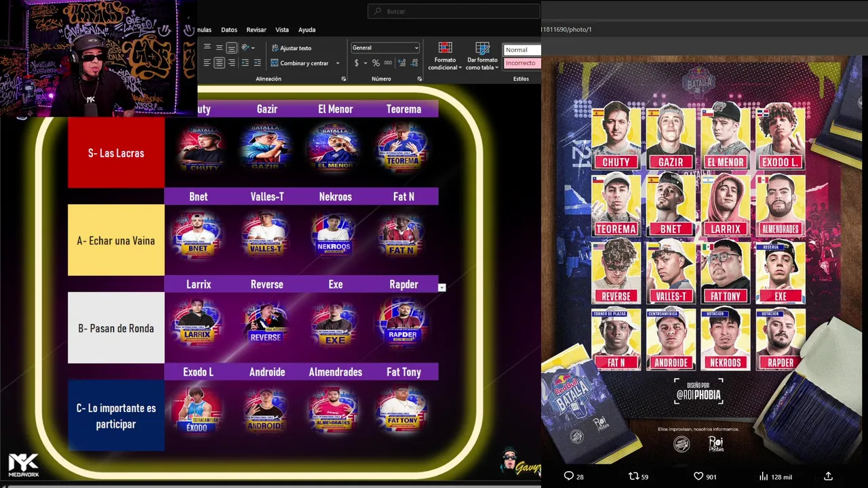The height and width of the screenshot is (488, 868).
Task: Select the Fat Tony badge image in spreadsheet
Action: pos(403,410)
